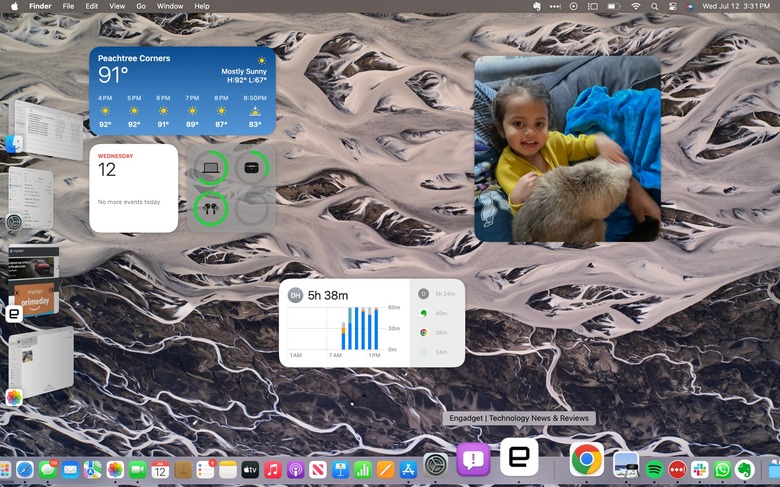Click the 4 PM 92° forecast

pyautogui.click(x=105, y=111)
